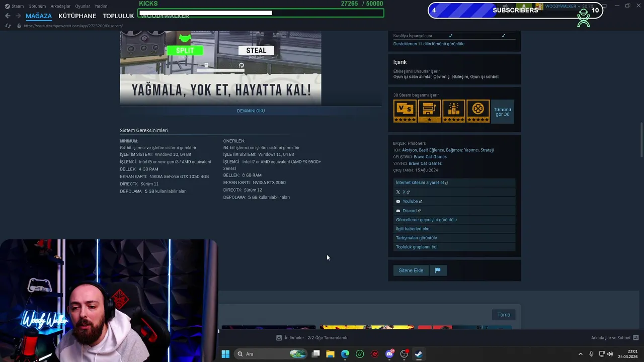Open Microsoft Edge from the taskbar
Screen dimensions: 644x362
click(345, 354)
